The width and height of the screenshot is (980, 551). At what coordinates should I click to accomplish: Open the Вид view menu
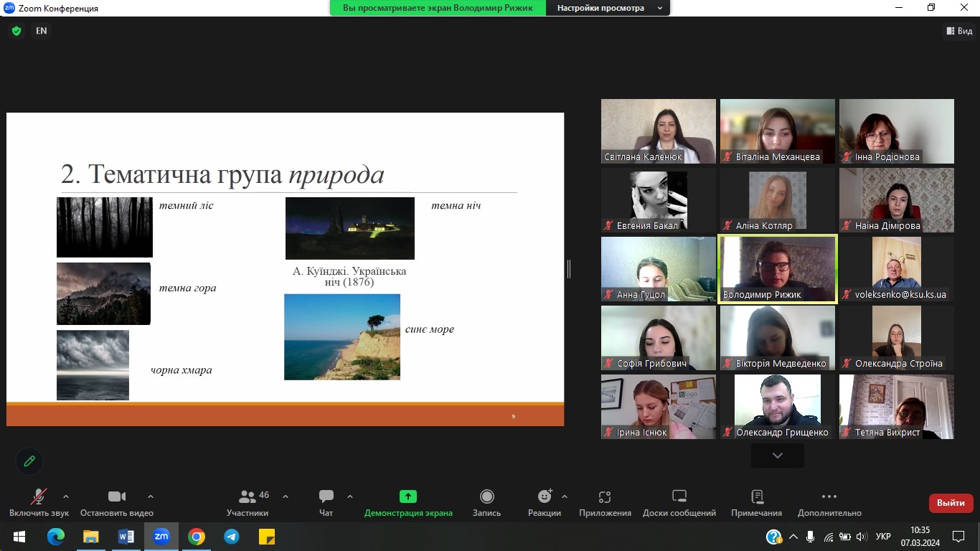pyautogui.click(x=959, y=31)
